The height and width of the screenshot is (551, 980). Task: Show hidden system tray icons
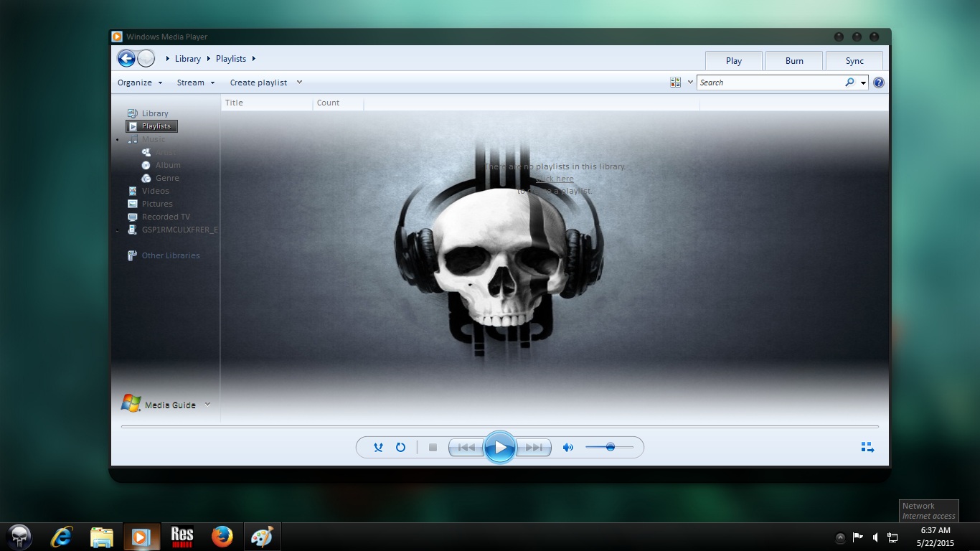tap(840, 537)
